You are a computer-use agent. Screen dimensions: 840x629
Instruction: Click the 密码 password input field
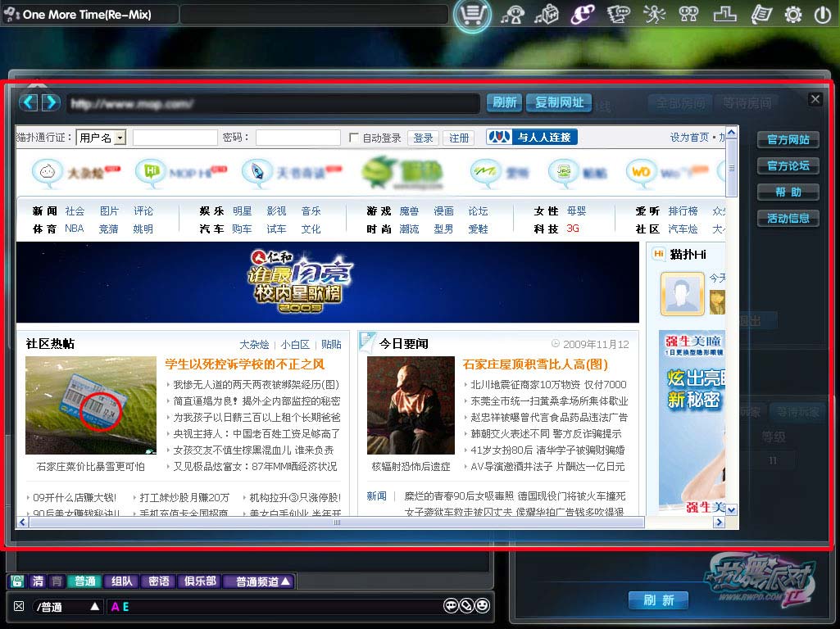297,138
